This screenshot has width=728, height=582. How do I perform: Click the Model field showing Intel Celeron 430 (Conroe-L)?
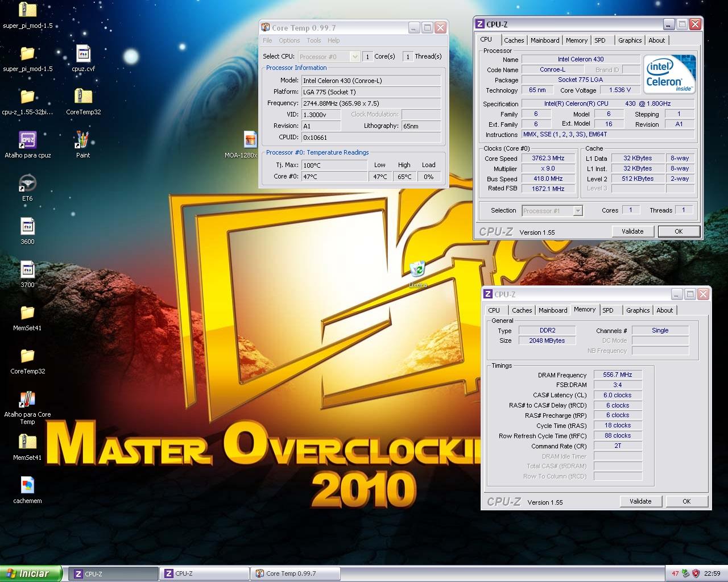(371, 81)
